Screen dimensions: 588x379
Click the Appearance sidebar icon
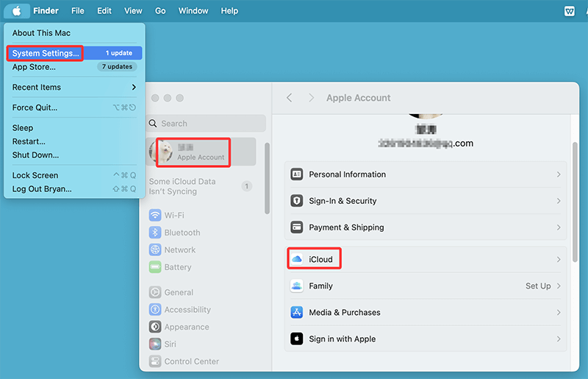tap(155, 327)
